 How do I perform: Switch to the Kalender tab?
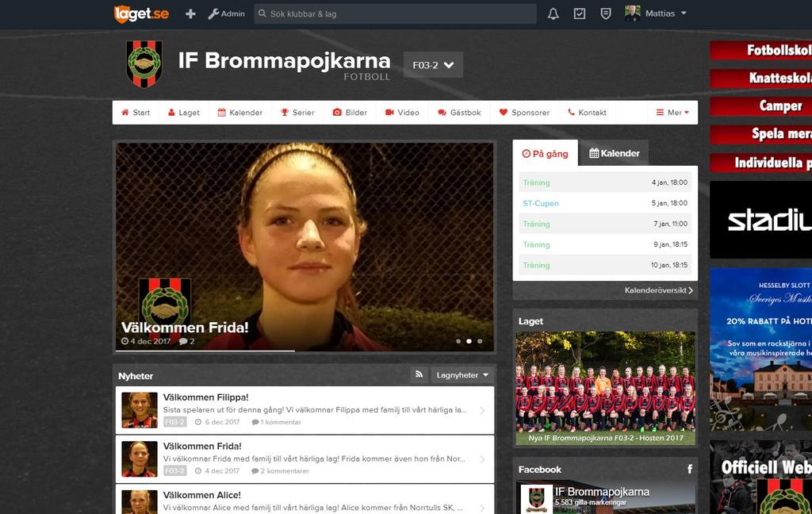[x=615, y=153]
